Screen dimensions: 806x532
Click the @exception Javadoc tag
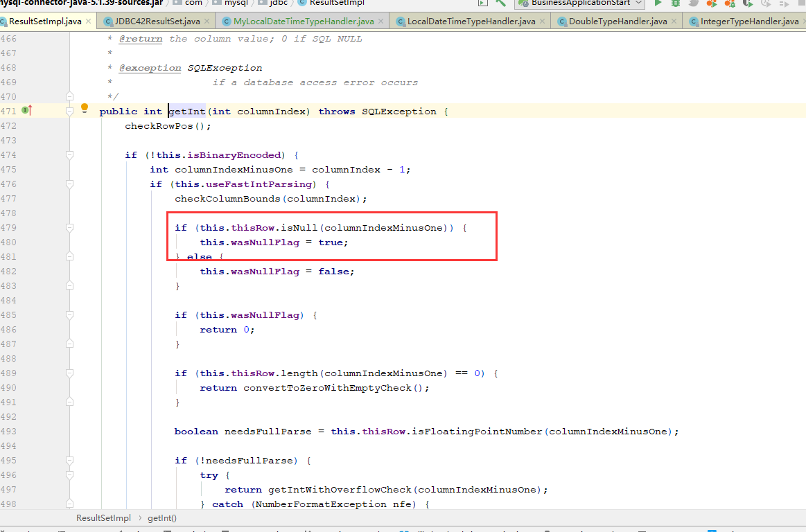pos(150,68)
